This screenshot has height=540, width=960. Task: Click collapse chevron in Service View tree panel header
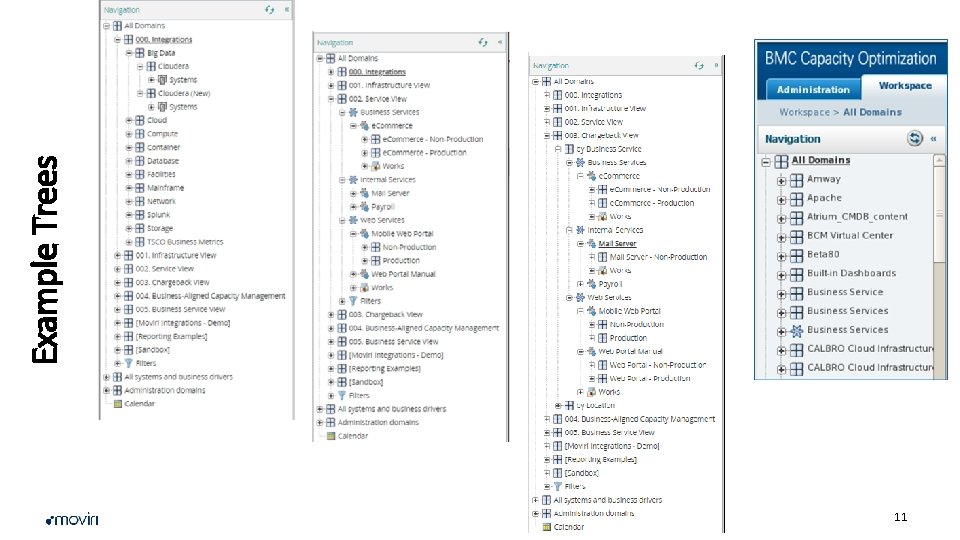click(x=500, y=42)
